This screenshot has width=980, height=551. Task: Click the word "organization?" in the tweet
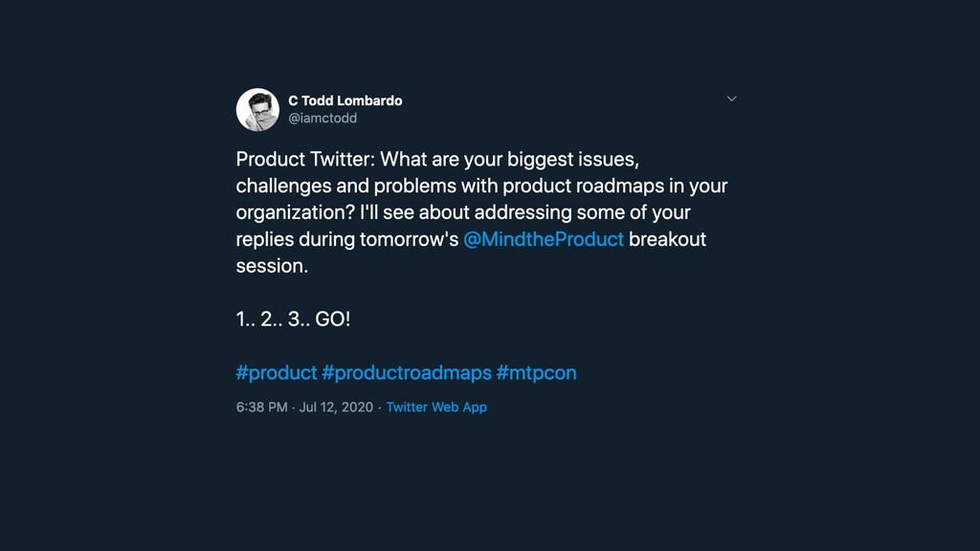click(295, 212)
